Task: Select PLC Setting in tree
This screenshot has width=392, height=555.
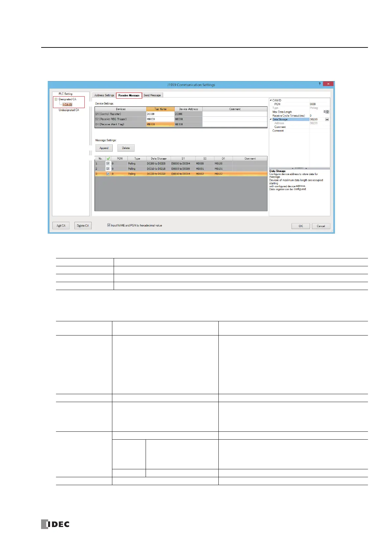Action: pyautogui.click(x=66, y=94)
